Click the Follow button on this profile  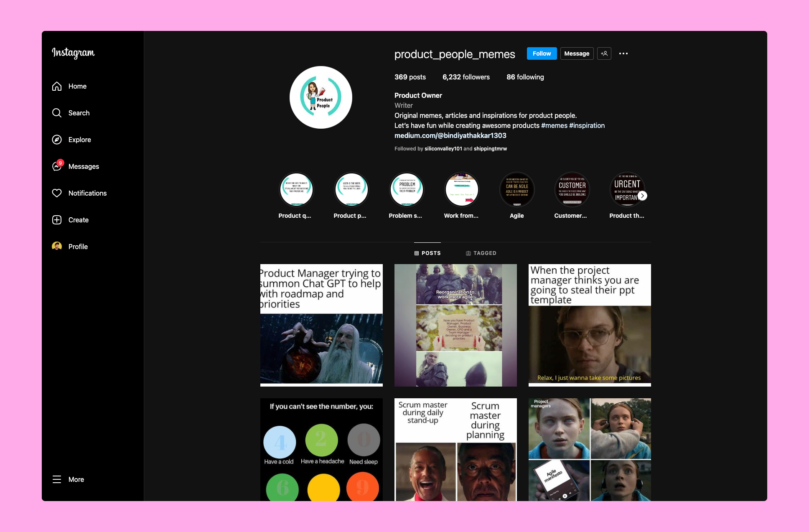pyautogui.click(x=541, y=53)
